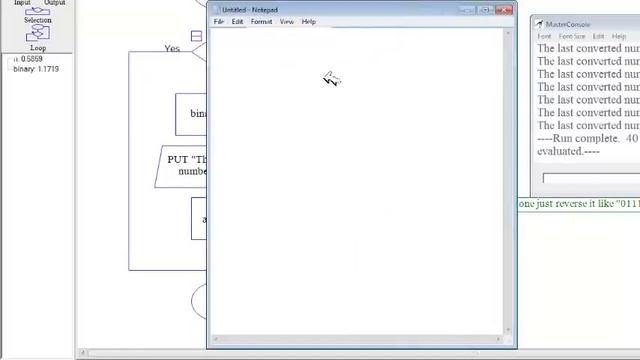Select the 'bin' assignment box in flowchart
This screenshot has height=360, width=640.
click(191, 114)
